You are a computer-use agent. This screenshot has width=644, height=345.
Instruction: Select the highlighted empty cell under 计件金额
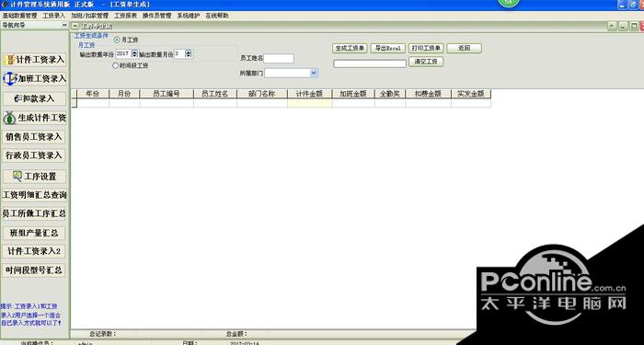click(310, 103)
